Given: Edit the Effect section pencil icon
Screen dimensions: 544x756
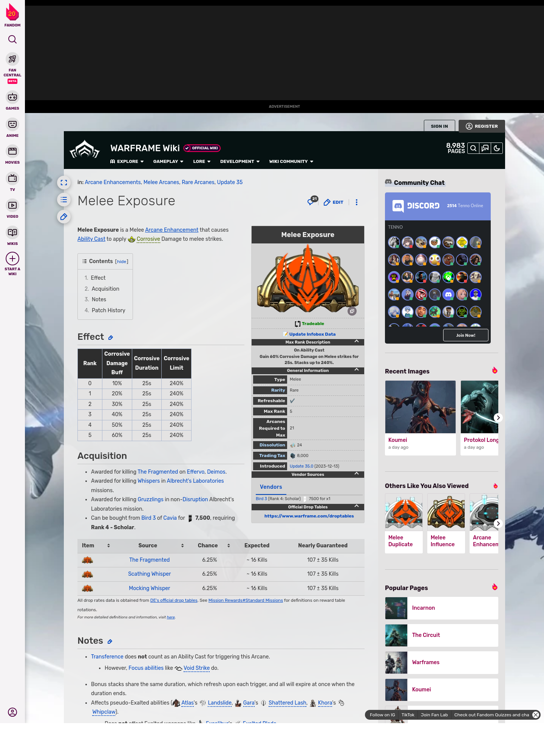Looking at the screenshot, I should pos(110,338).
